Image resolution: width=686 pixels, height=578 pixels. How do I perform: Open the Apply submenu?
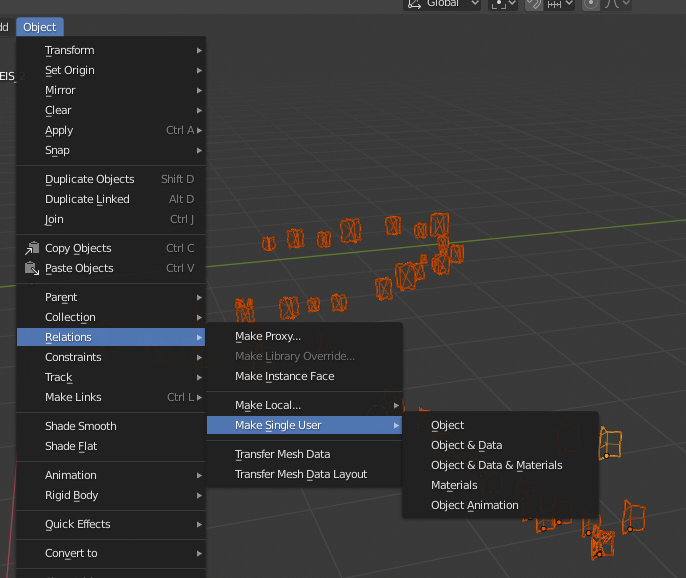point(111,130)
